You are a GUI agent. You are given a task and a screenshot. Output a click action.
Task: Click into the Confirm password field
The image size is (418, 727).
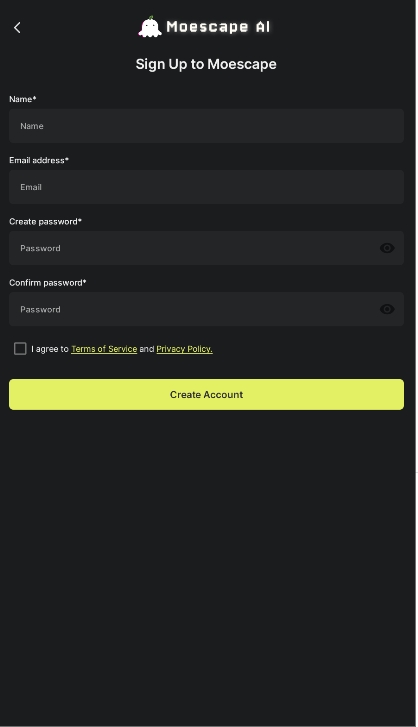tap(206, 310)
